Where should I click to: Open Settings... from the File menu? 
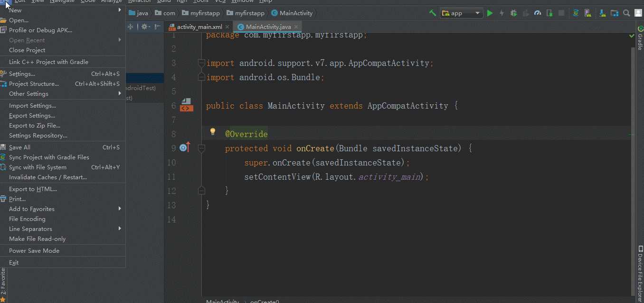(x=63, y=73)
